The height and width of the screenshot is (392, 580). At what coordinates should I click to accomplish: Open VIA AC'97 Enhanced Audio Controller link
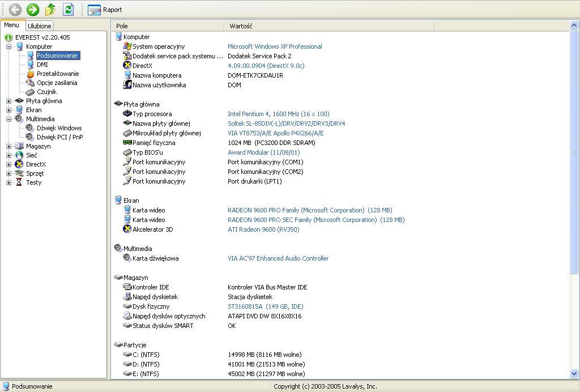pos(278,258)
